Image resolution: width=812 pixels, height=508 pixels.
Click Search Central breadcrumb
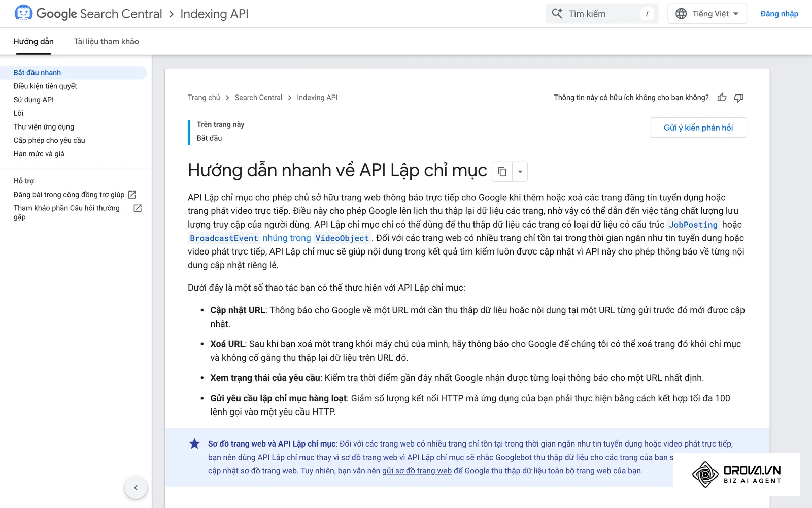[x=258, y=98]
